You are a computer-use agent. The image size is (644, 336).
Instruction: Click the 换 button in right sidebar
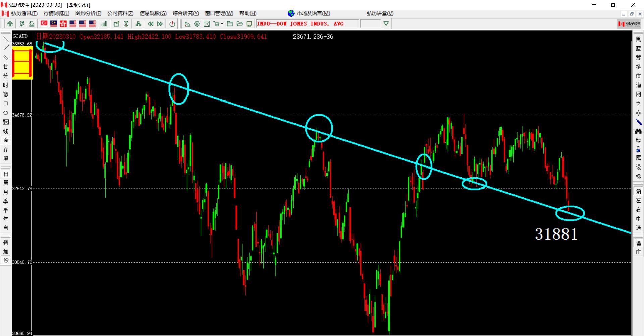pos(638,67)
